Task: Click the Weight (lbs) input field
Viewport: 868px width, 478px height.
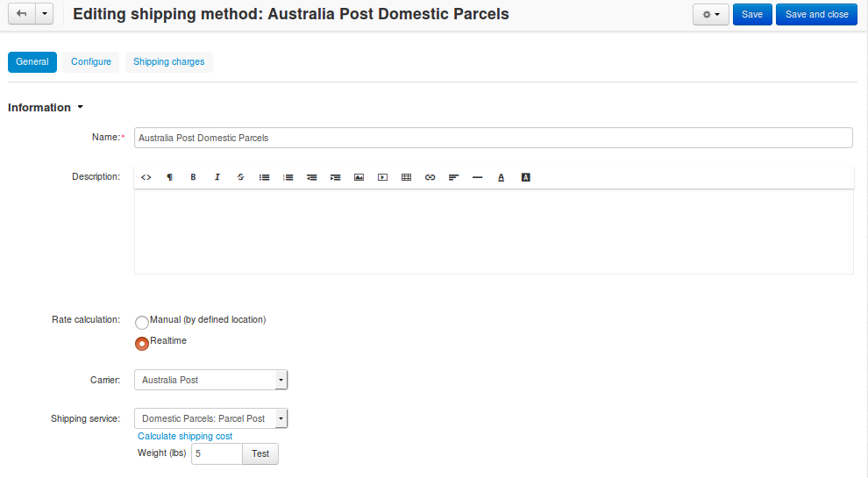Action: (217, 453)
